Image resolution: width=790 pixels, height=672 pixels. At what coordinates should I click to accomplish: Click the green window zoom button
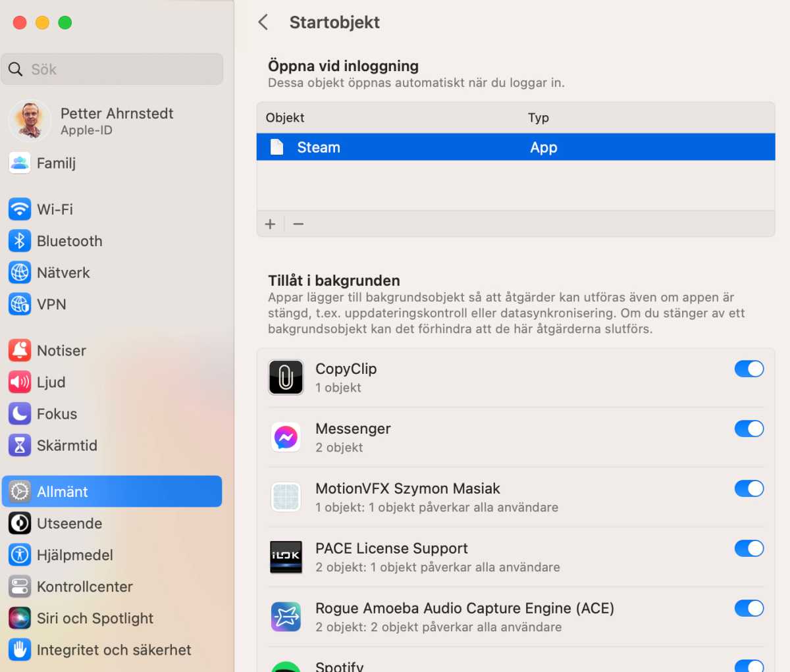pos(65,22)
